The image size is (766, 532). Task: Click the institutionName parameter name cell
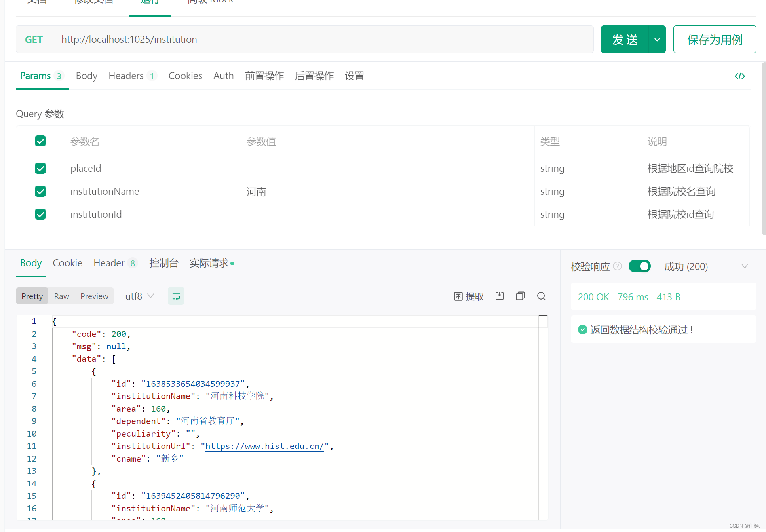153,192
